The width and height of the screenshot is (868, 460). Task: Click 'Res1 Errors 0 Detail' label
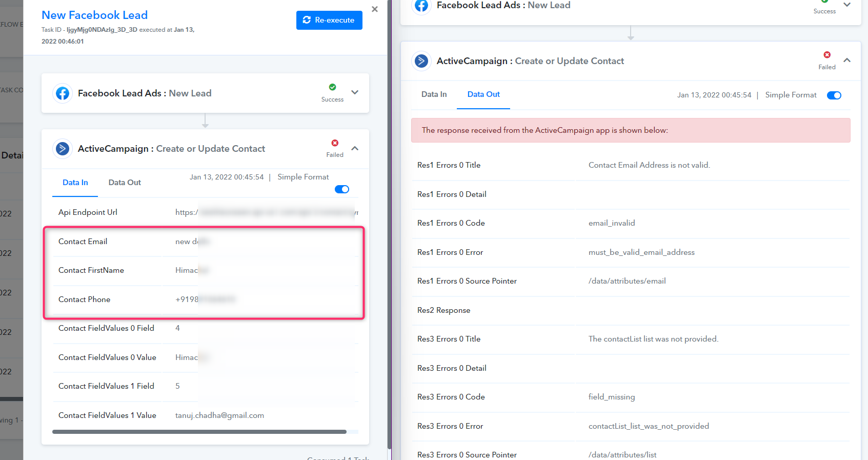pos(452,194)
